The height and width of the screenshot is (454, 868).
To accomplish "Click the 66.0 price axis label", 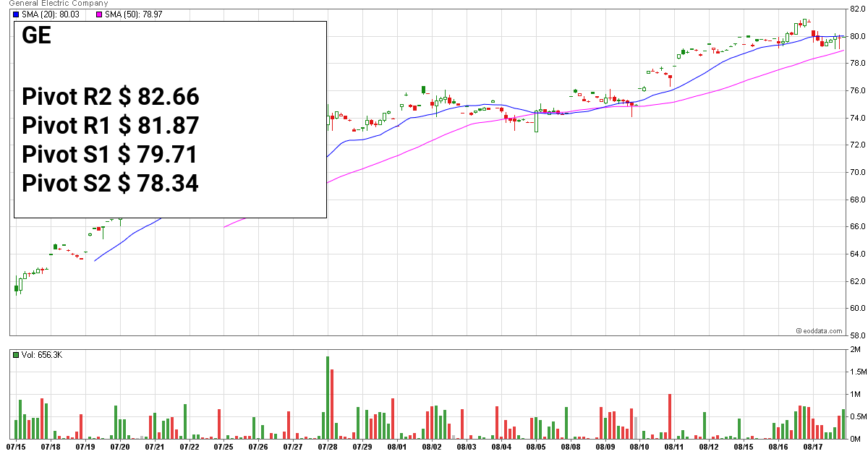I will (x=857, y=227).
